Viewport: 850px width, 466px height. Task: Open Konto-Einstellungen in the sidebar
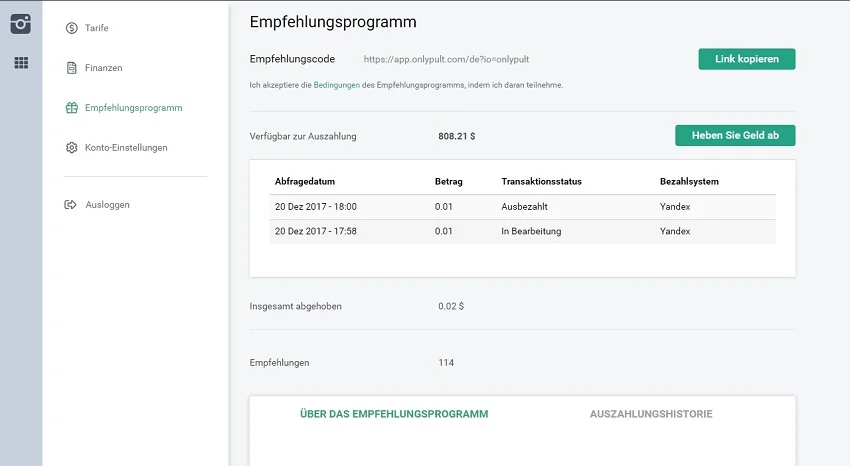click(x=126, y=148)
